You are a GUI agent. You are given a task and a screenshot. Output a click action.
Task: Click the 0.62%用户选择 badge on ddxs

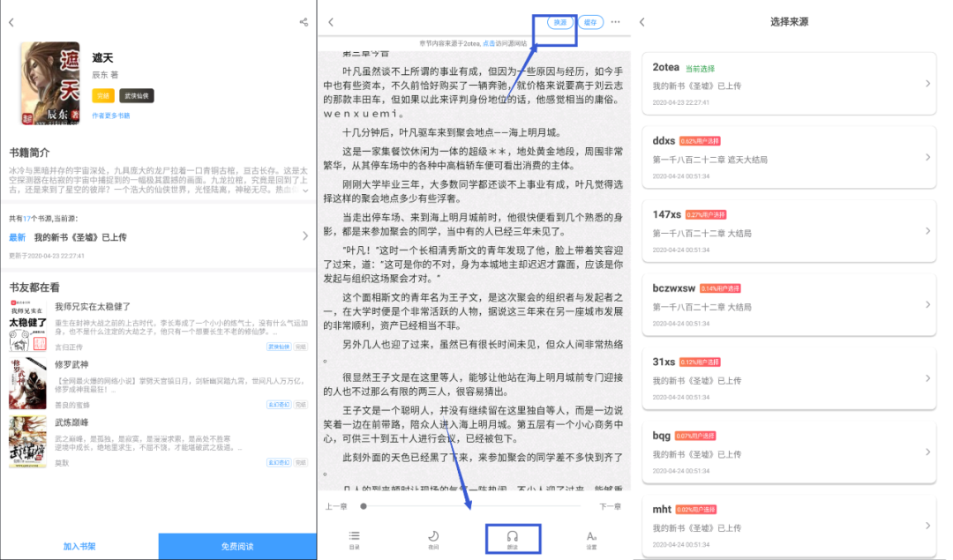pos(700,141)
